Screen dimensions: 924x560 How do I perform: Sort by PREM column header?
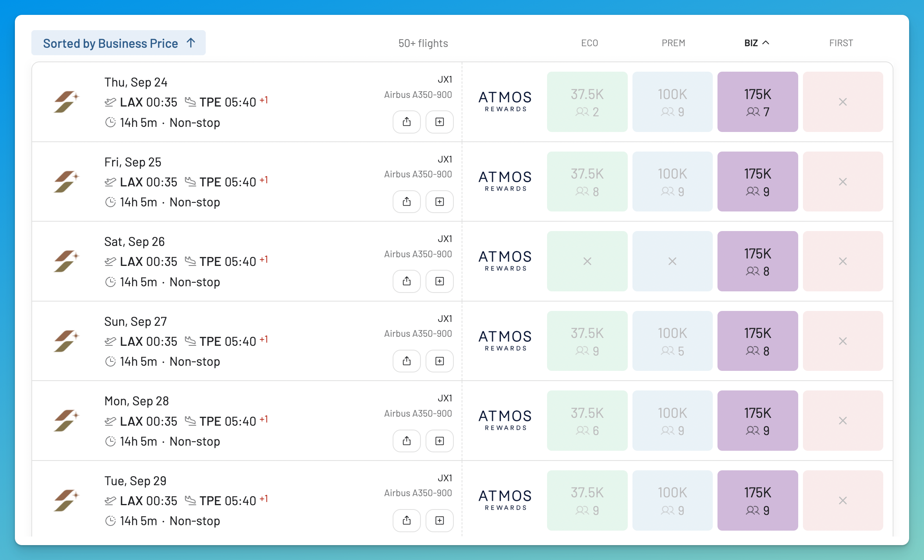[673, 43]
